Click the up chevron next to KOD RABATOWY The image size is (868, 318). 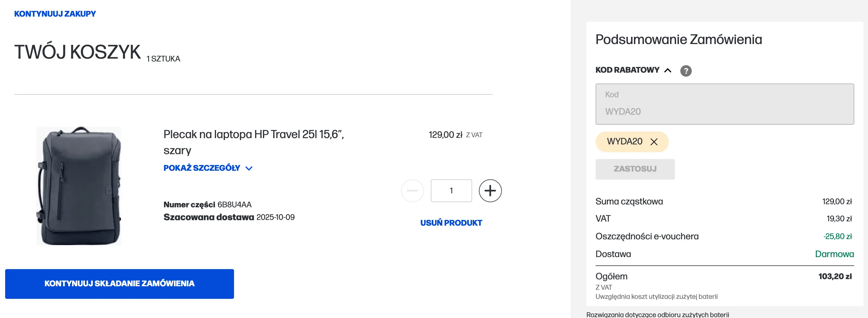pos(667,70)
